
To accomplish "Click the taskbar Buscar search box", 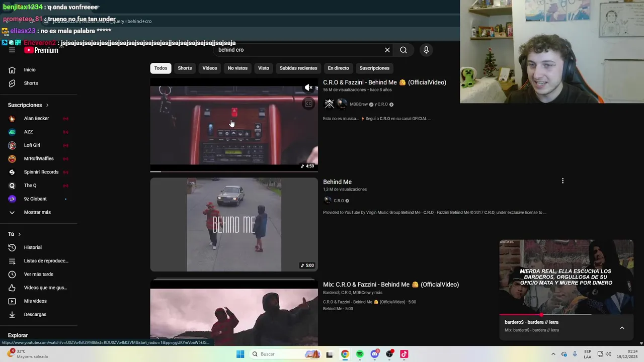I will pos(285,354).
